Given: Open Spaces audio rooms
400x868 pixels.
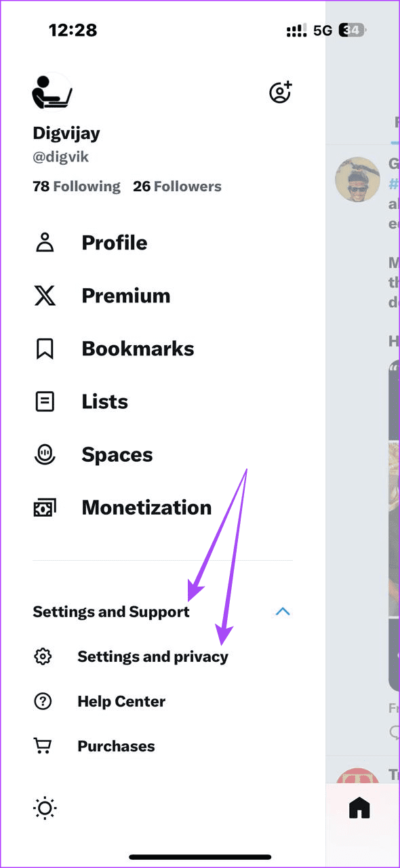Looking at the screenshot, I should [x=117, y=454].
